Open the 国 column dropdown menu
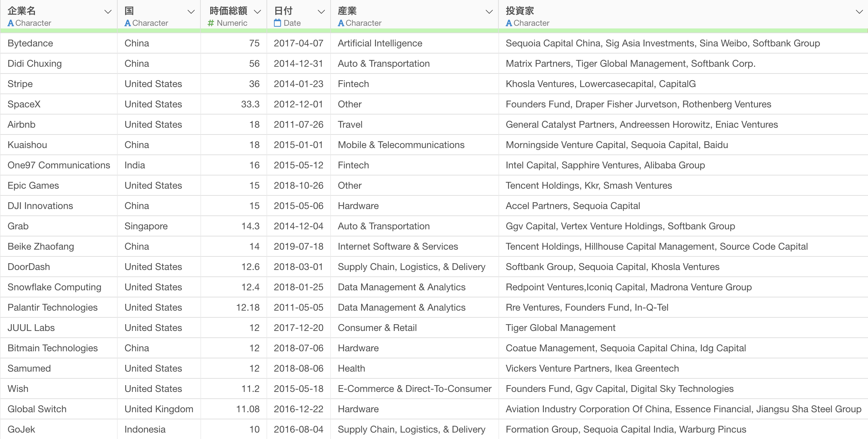 tap(191, 12)
